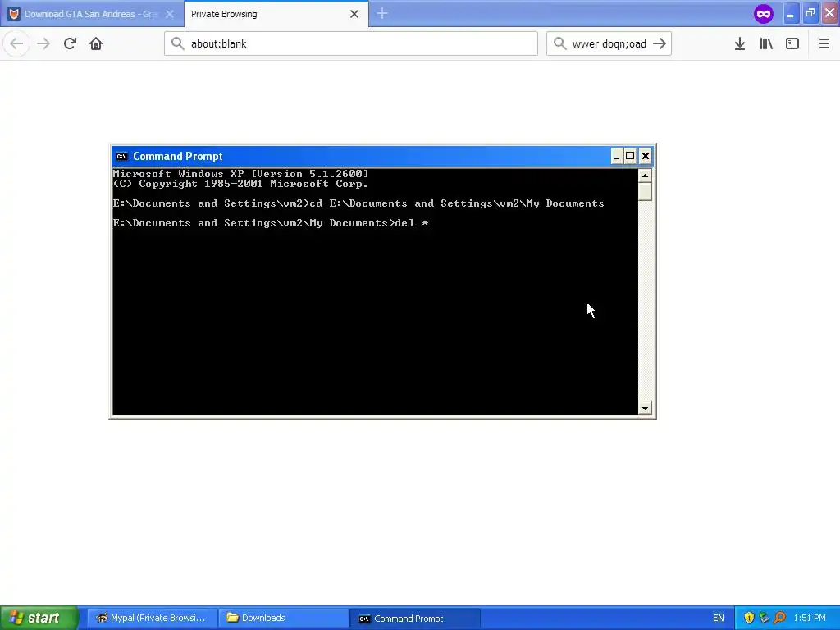Screen dimensions: 840x630
Task: Close the Command Prompt window
Action: point(646,156)
